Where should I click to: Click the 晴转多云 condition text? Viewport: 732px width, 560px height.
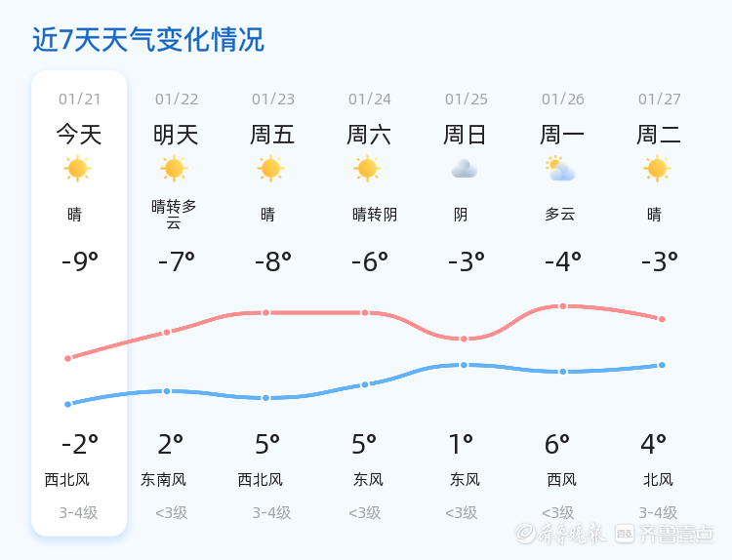[x=174, y=214]
